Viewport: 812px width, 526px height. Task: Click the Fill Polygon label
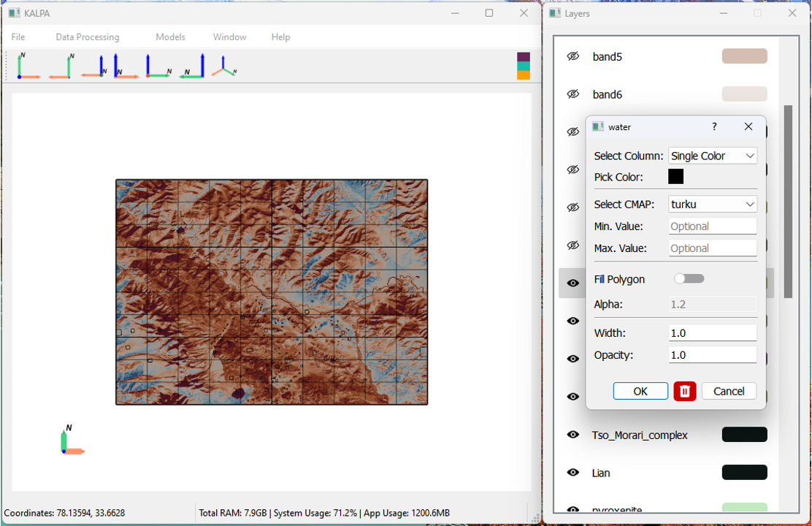coord(619,279)
